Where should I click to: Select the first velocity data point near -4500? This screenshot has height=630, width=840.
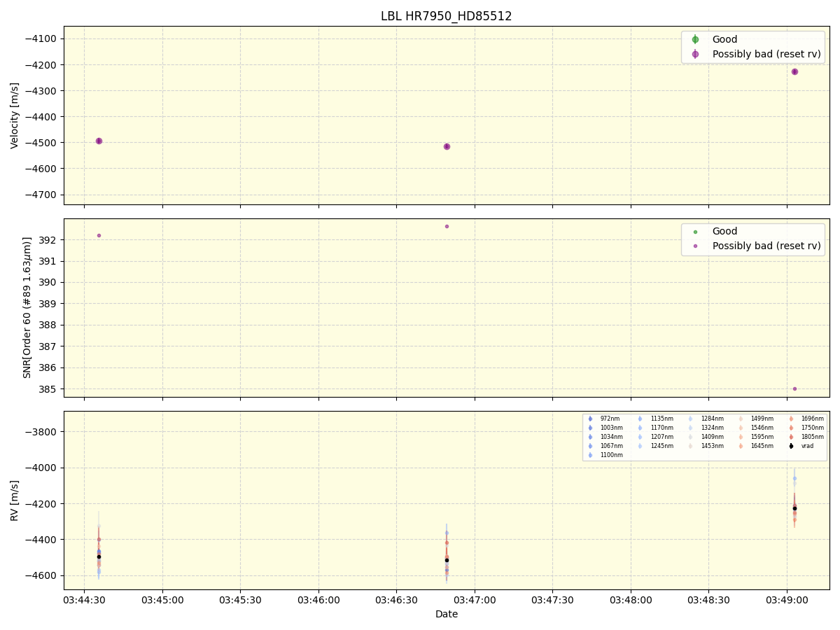pos(99,141)
